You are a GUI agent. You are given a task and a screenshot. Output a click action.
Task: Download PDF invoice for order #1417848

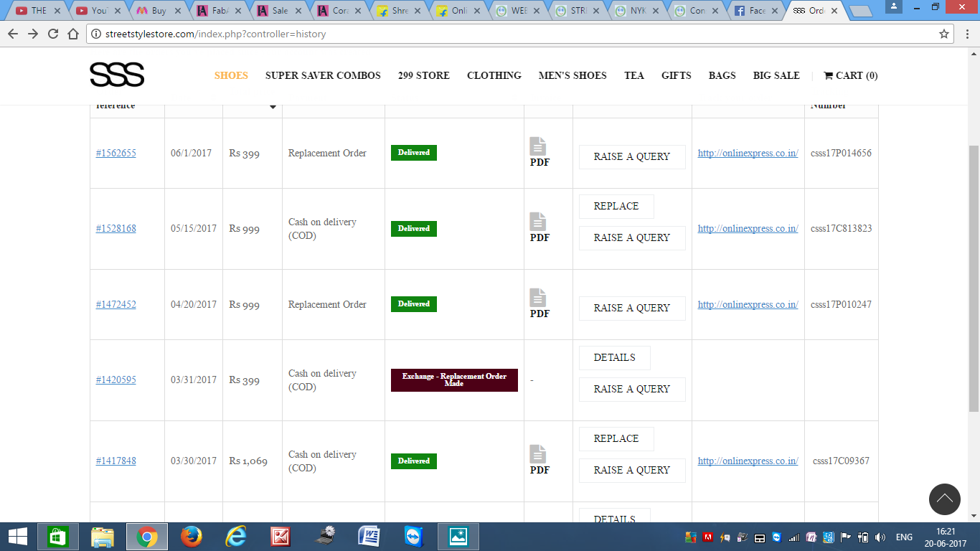(539, 460)
